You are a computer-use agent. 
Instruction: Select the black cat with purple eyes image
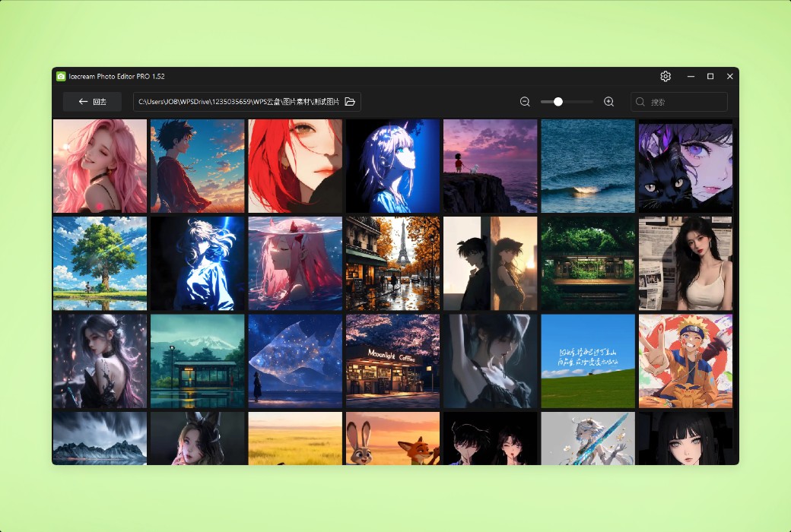pyautogui.click(x=685, y=166)
